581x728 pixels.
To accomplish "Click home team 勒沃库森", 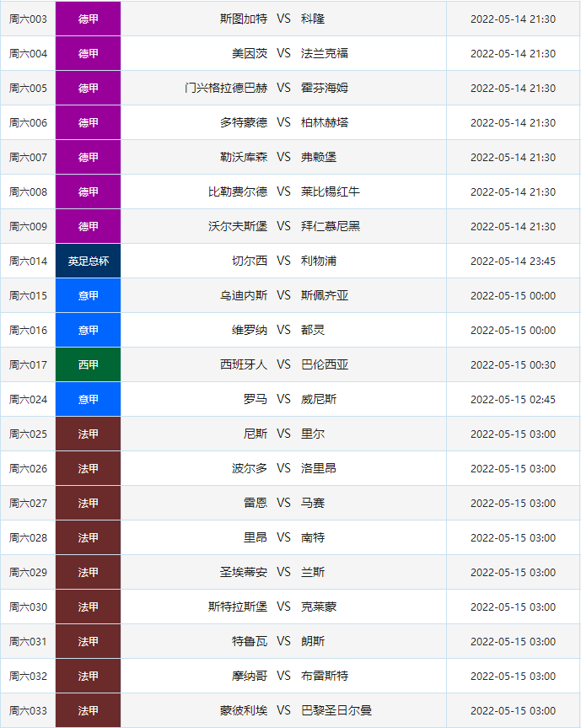I will (x=244, y=158).
